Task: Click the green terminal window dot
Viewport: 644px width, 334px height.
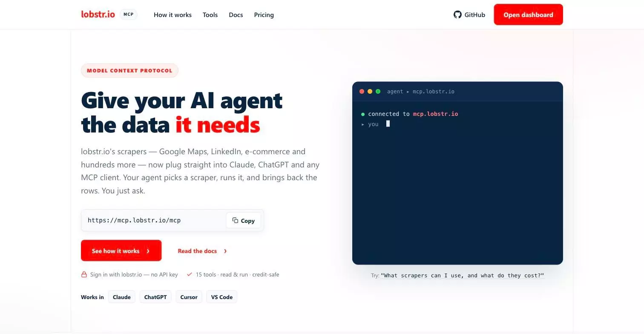Action: (378, 92)
